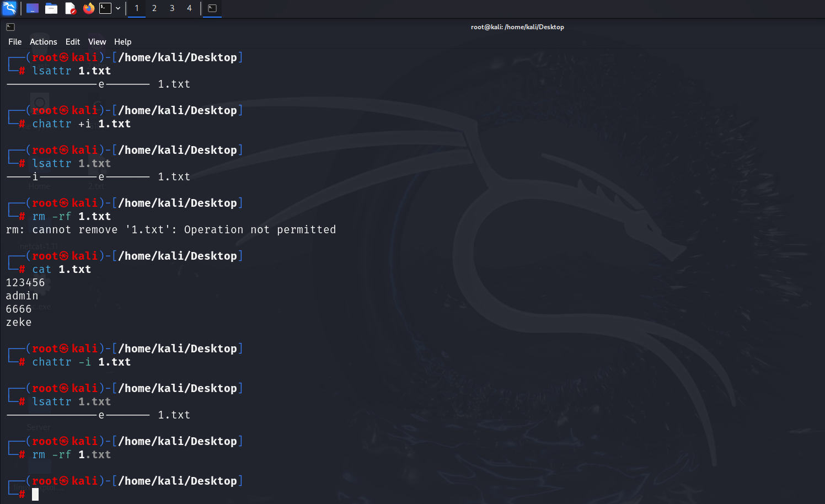This screenshot has width=825, height=504.
Task: Open the file manager folder icon
Action: click(51, 8)
